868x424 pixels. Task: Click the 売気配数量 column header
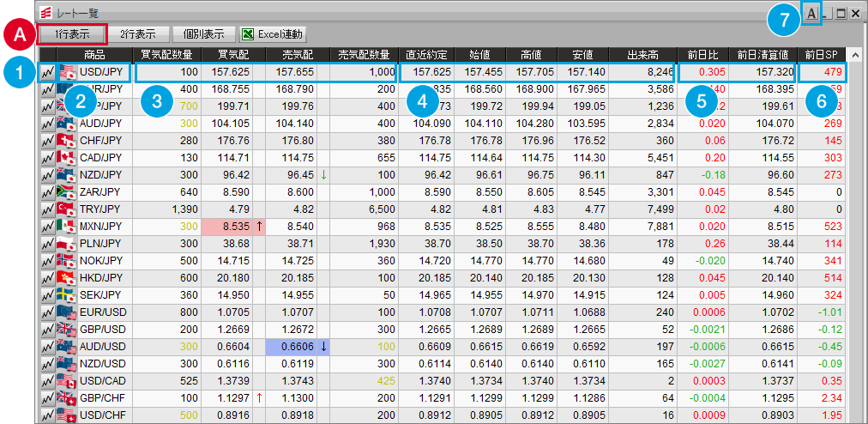(365, 55)
